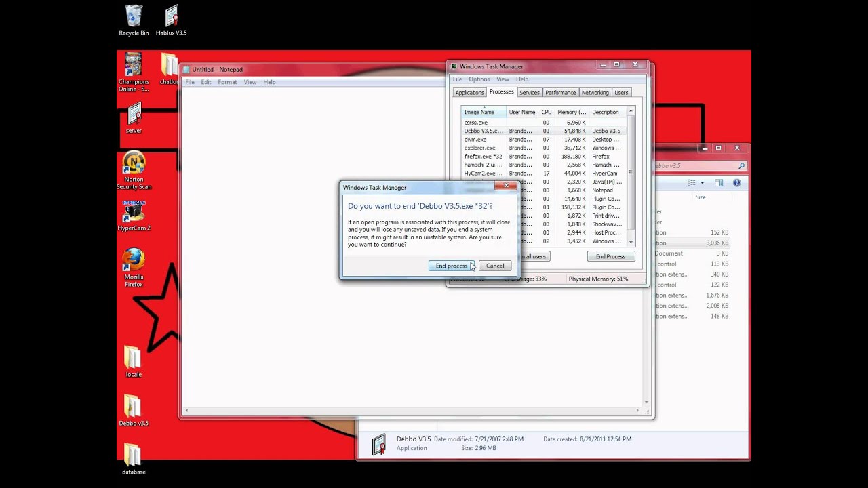Open Notepad File menu
This screenshot has height=488, width=868.
tap(190, 82)
